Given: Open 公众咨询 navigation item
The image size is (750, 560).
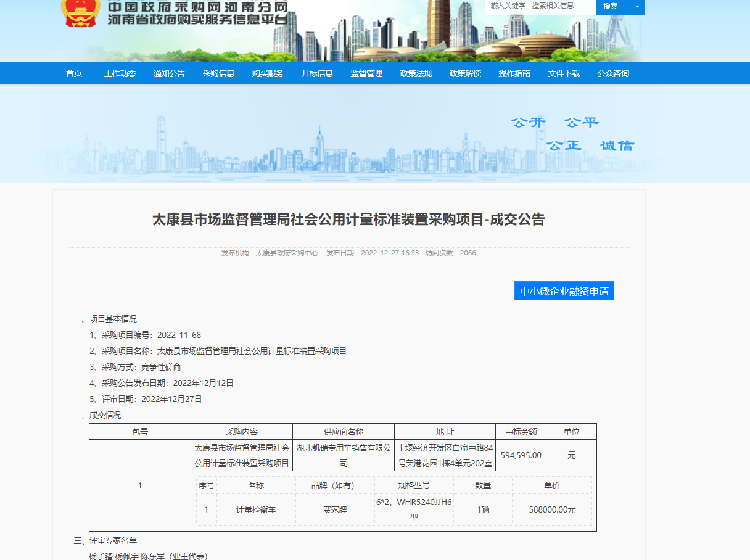Looking at the screenshot, I should 613,73.
